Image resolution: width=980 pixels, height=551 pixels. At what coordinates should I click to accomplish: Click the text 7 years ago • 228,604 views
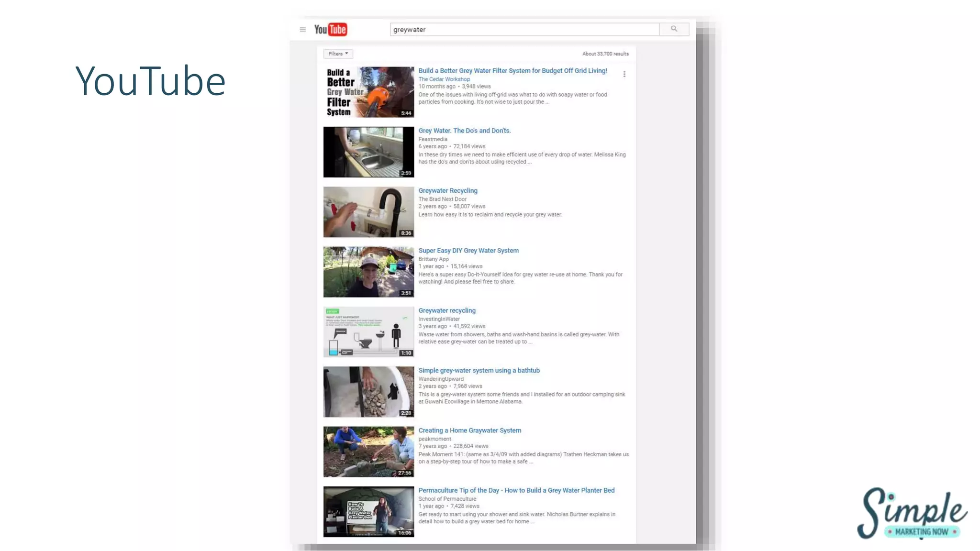(x=454, y=446)
